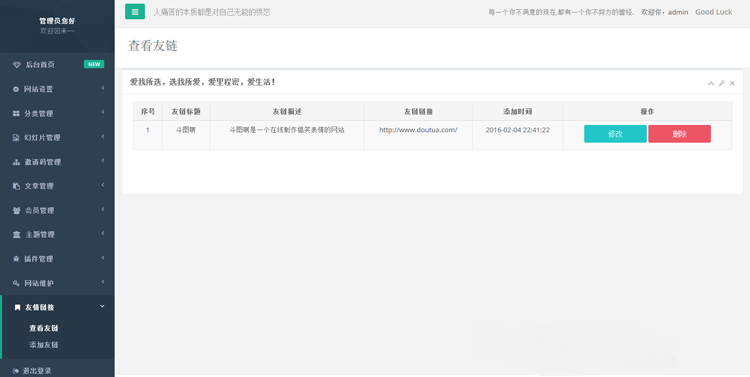The width and height of the screenshot is (750, 377).
Task: Click the green hamburger menu toggle button
Action: click(135, 11)
